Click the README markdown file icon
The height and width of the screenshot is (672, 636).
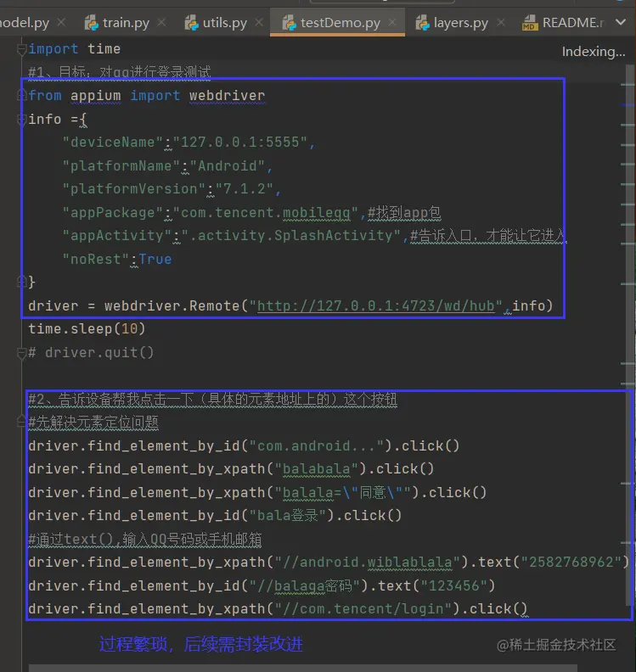[530, 22]
